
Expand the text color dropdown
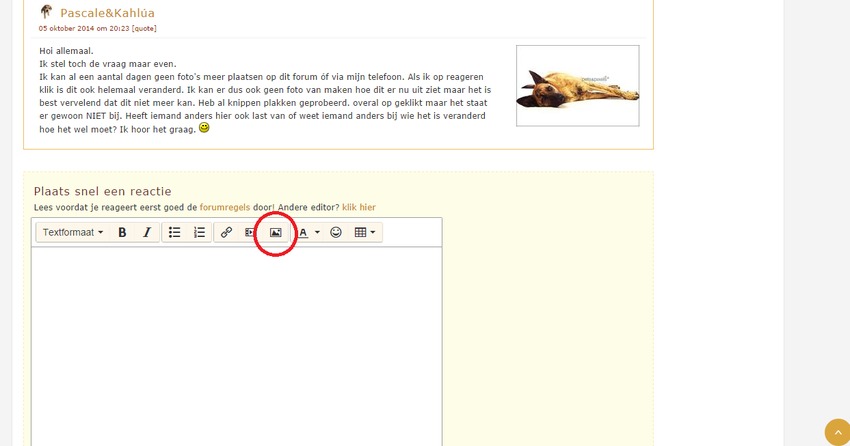click(309, 232)
